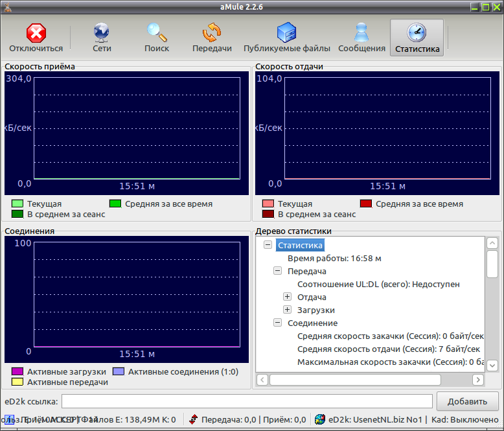Image resolution: width=504 pixels, height=431 pixels.
Task: Click upload Средняя за все время red swatch
Action: point(366,204)
